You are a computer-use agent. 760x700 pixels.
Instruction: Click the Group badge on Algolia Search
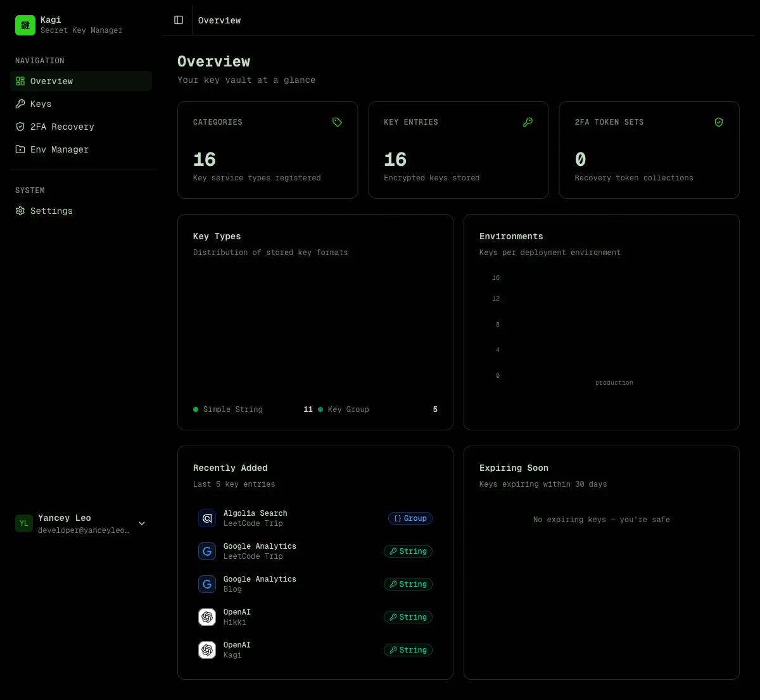point(410,518)
